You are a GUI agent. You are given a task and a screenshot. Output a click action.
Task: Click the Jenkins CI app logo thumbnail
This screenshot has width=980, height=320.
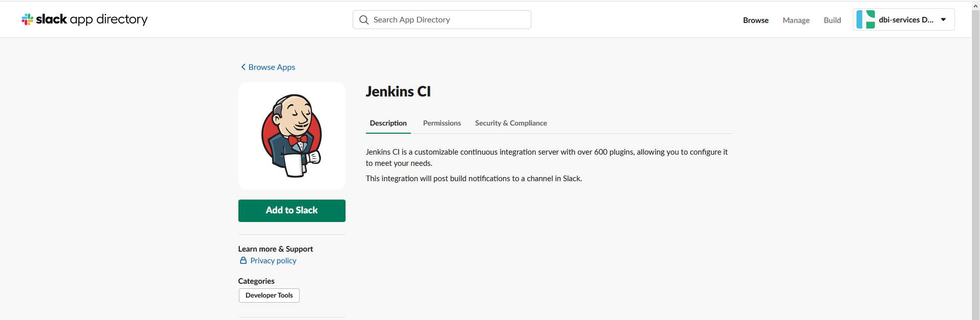292,136
